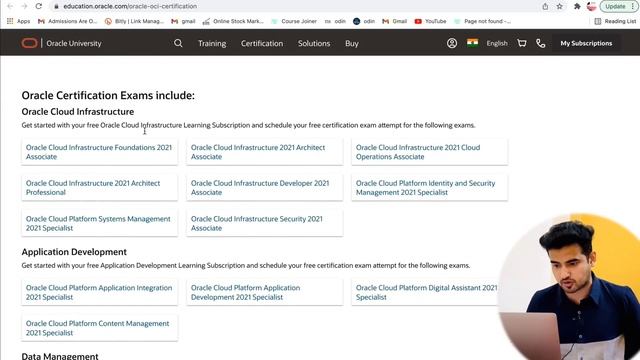This screenshot has width=640, height=360.
Task: Open the YouTube bookmark
Action: click(x=431, y=21)
